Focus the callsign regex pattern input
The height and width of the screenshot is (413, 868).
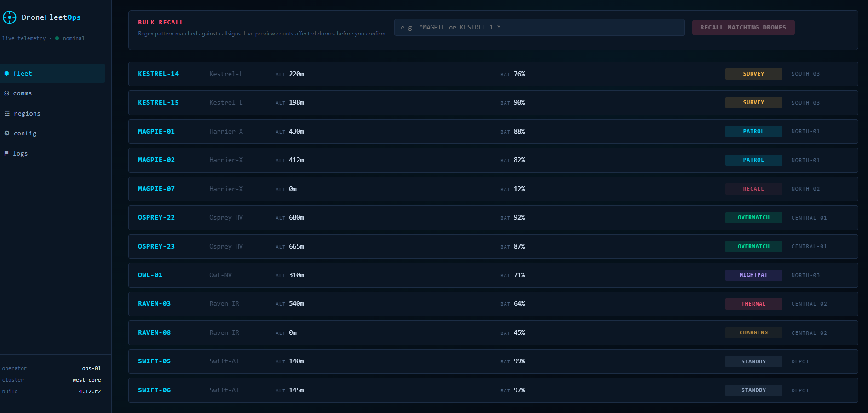tap(539, 28)
